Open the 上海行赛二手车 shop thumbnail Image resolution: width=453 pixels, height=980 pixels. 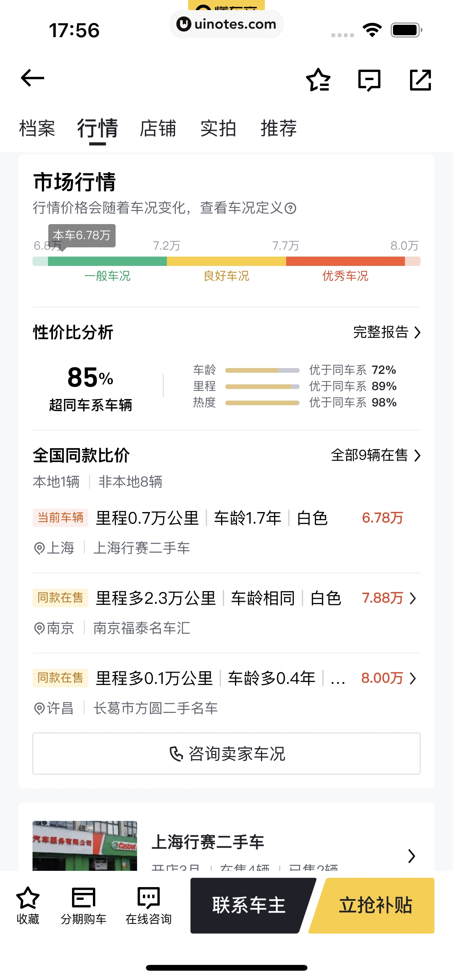[85, 845]
